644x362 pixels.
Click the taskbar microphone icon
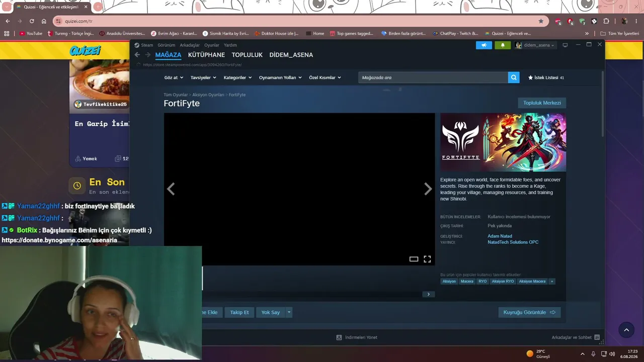[593, 354]
